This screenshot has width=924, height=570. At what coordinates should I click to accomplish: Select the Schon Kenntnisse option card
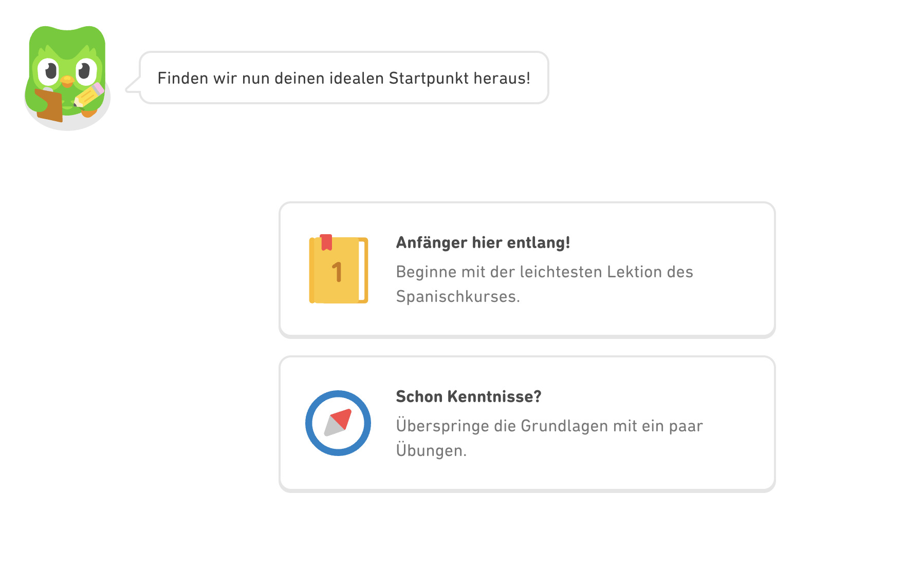tap(527, 424)
